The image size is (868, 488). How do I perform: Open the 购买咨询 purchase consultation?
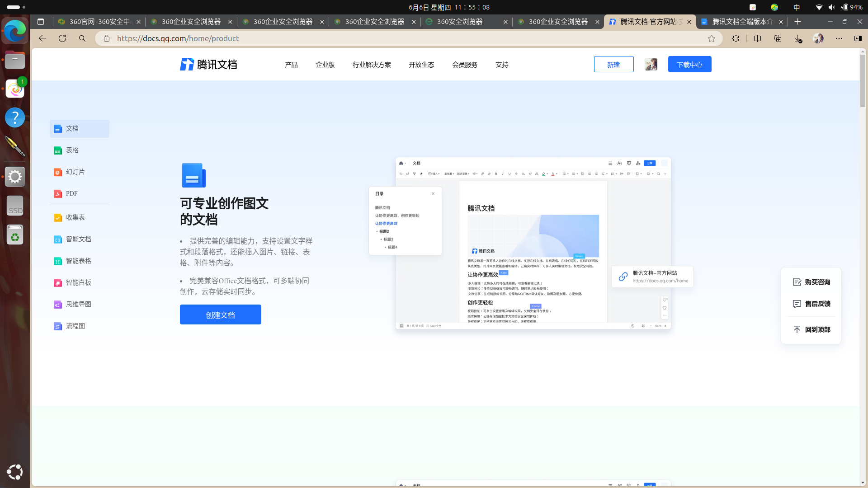(811, 282)
